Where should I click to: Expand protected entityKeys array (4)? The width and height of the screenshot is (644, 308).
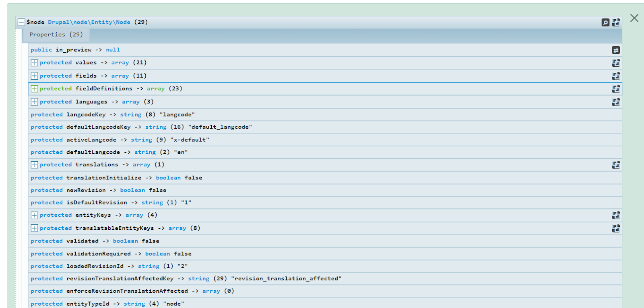tap(34, 215)
